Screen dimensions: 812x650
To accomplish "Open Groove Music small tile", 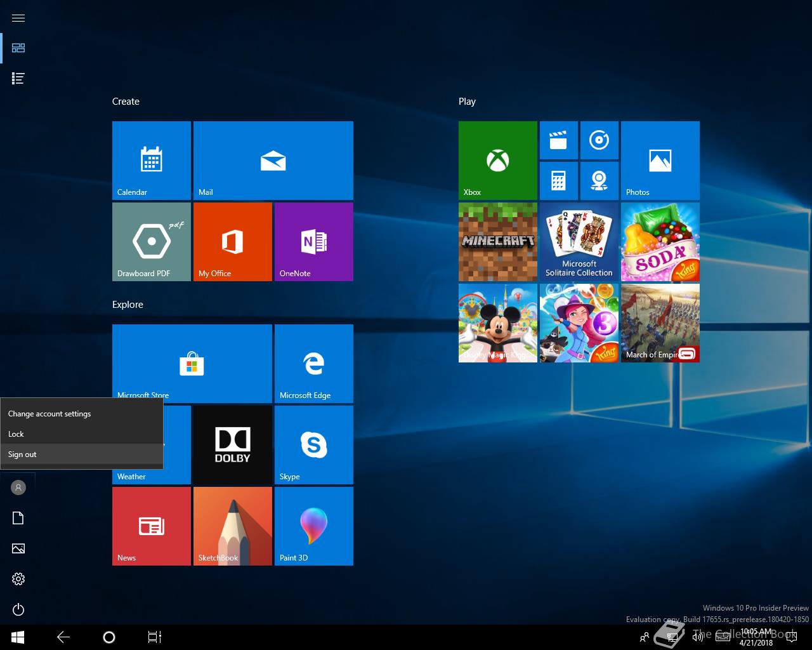I will click(599, 140).
